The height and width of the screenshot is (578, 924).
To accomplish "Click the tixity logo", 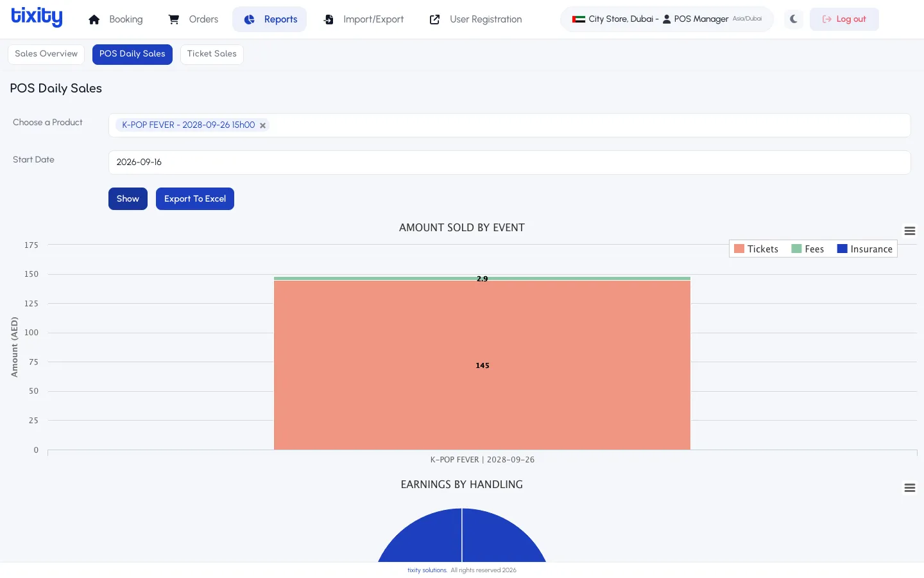I will click(x=37, y=17).
